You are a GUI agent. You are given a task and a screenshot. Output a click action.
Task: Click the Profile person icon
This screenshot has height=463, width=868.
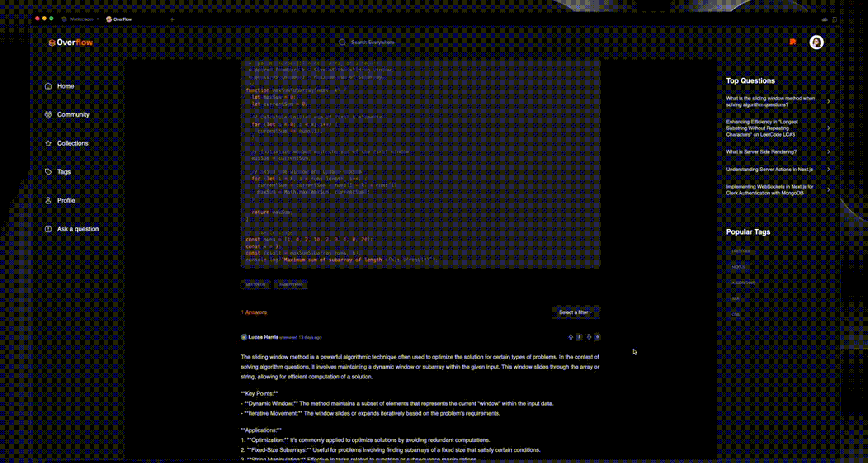coord(48,200)
